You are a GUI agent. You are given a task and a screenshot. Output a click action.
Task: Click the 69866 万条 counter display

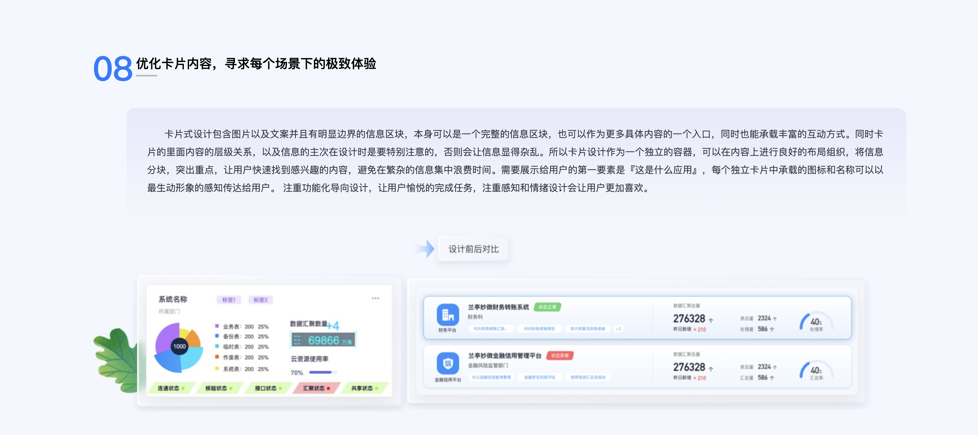[324, 340]
